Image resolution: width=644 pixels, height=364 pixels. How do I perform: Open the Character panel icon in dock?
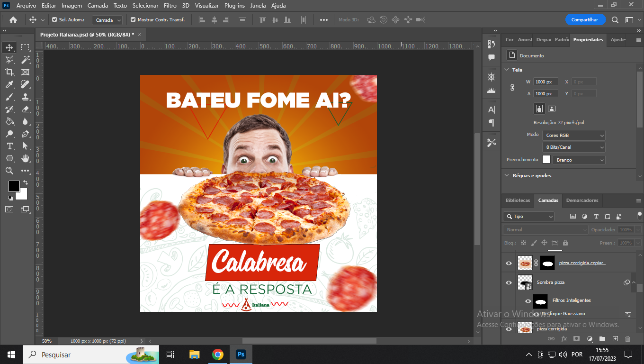click(492, 109)
